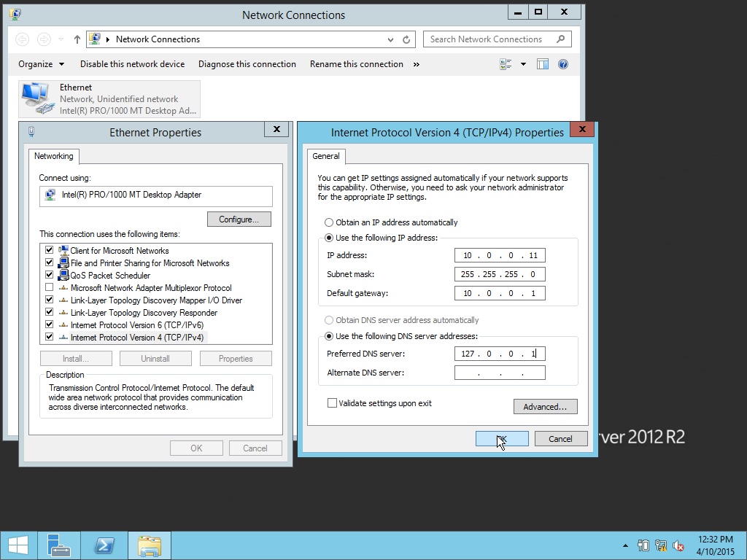Open Server Manager from taskbar

point(58,545)
